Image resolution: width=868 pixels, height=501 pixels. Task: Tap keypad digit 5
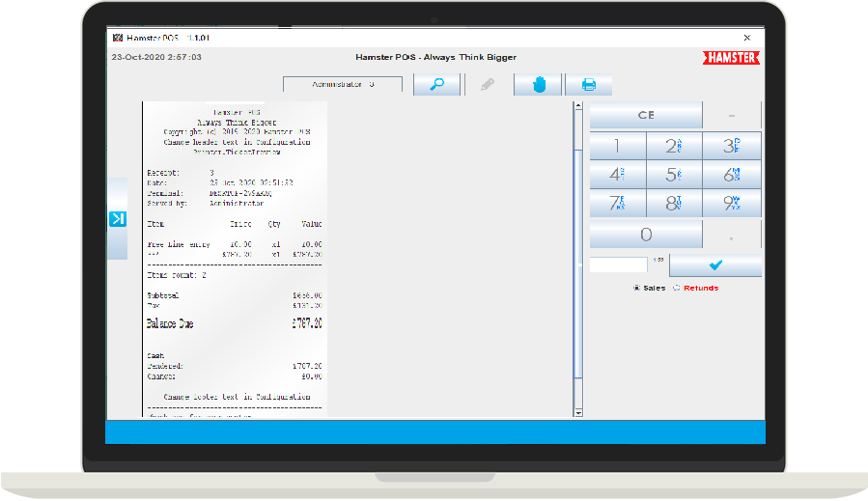(674, 175)
